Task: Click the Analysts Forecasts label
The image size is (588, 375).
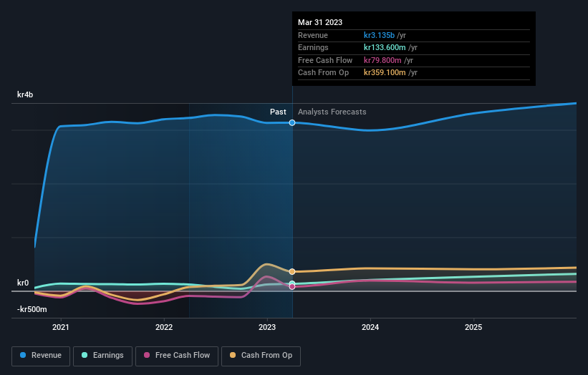Action: click(x=332, y=112)
